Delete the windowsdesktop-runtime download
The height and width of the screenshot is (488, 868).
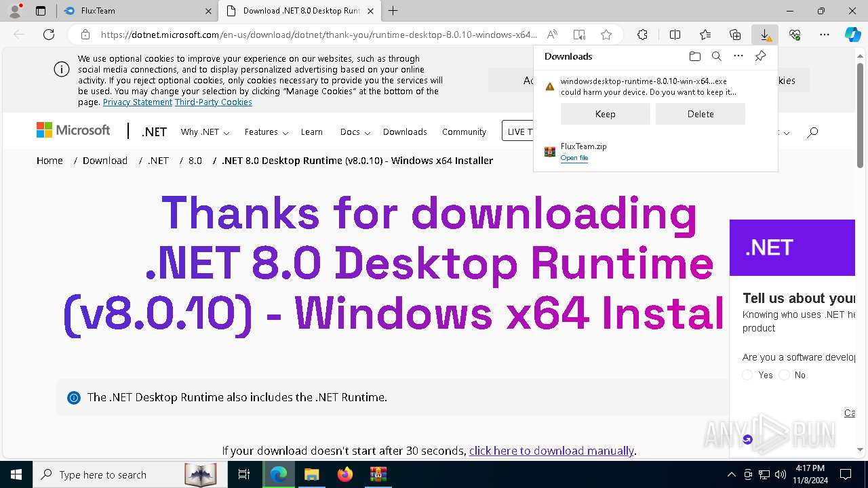coord(701,114)
